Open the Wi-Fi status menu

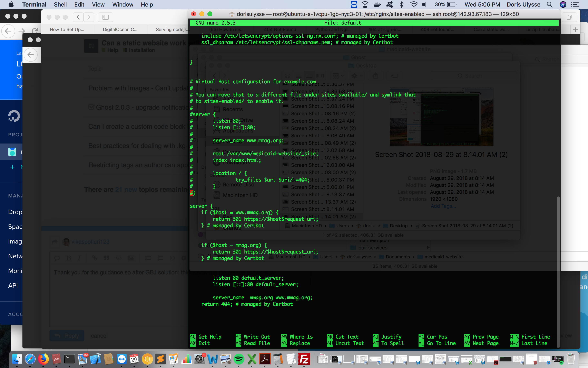coord(414,4)
